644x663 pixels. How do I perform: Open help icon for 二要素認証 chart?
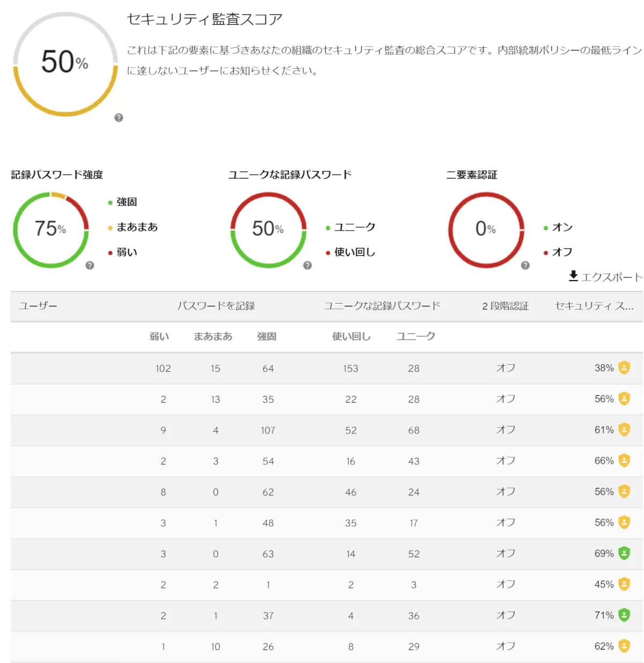click(525, 266)
